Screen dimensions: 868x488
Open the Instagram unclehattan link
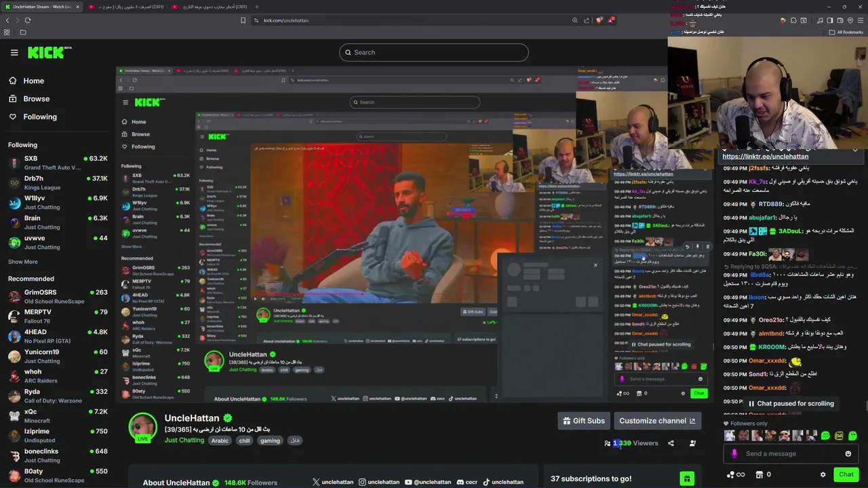pyautogui.click(x=378, y=482)
